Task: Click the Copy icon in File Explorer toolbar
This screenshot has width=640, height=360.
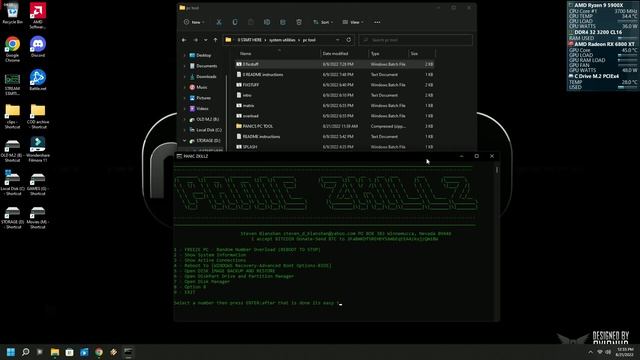Action: [235, 22]
